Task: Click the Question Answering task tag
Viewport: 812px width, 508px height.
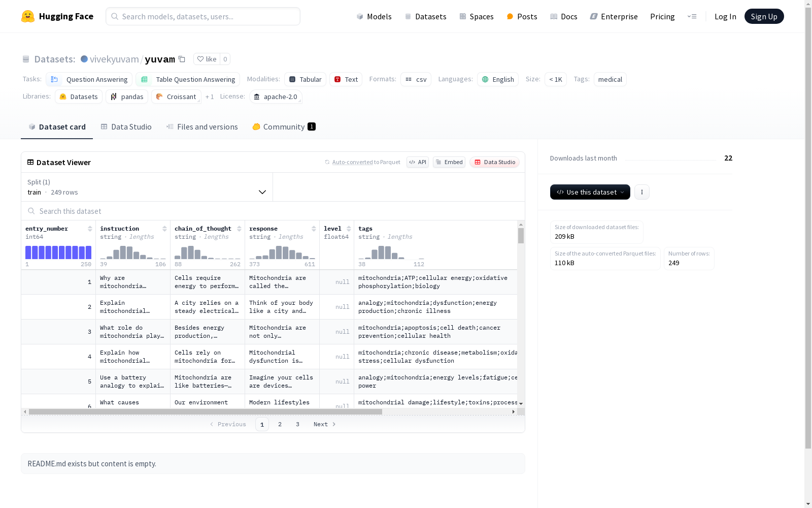Action: tap(89, 79)
